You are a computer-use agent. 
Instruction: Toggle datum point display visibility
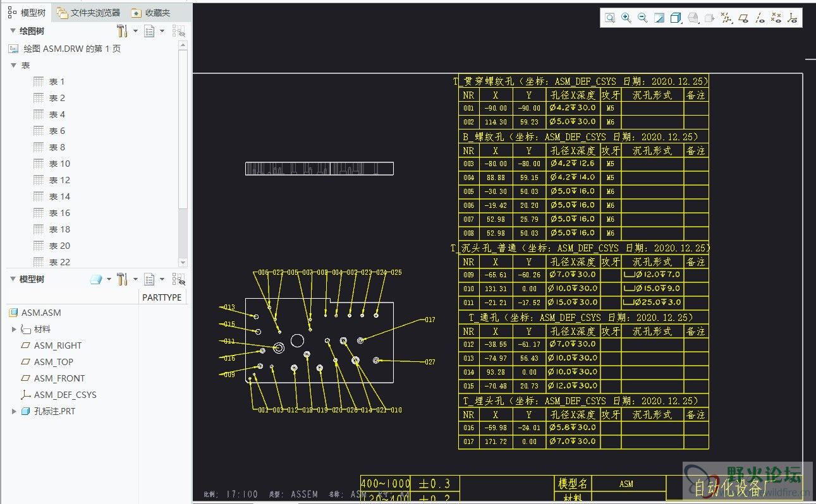pos(776,18)
